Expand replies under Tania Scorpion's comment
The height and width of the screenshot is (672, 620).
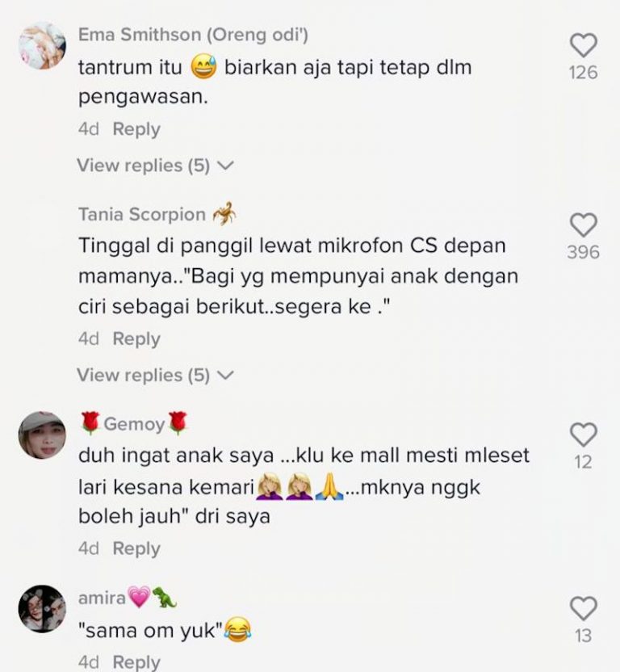point(155,375)
